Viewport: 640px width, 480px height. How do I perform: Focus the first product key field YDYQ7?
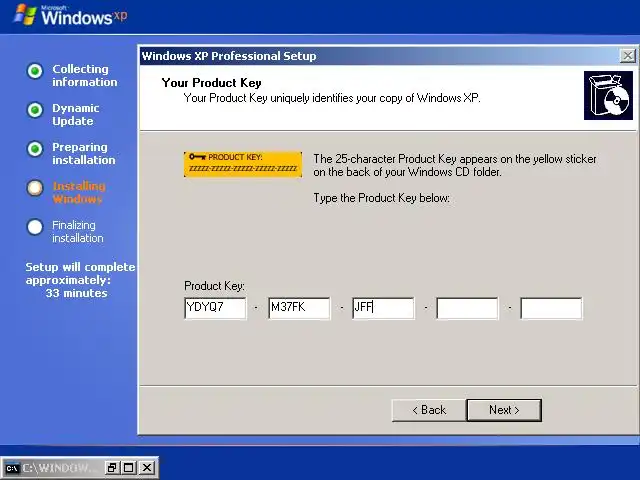pyautogui.click(x=215, y=308)
